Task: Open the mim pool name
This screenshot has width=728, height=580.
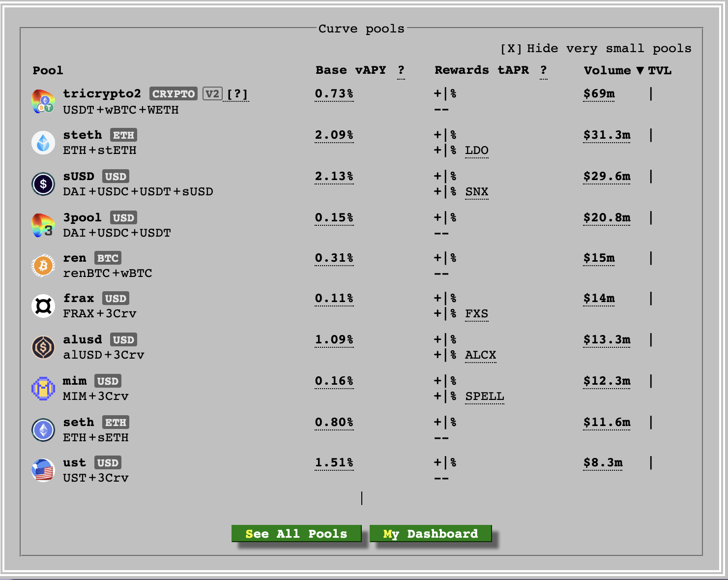Action: 75,381
